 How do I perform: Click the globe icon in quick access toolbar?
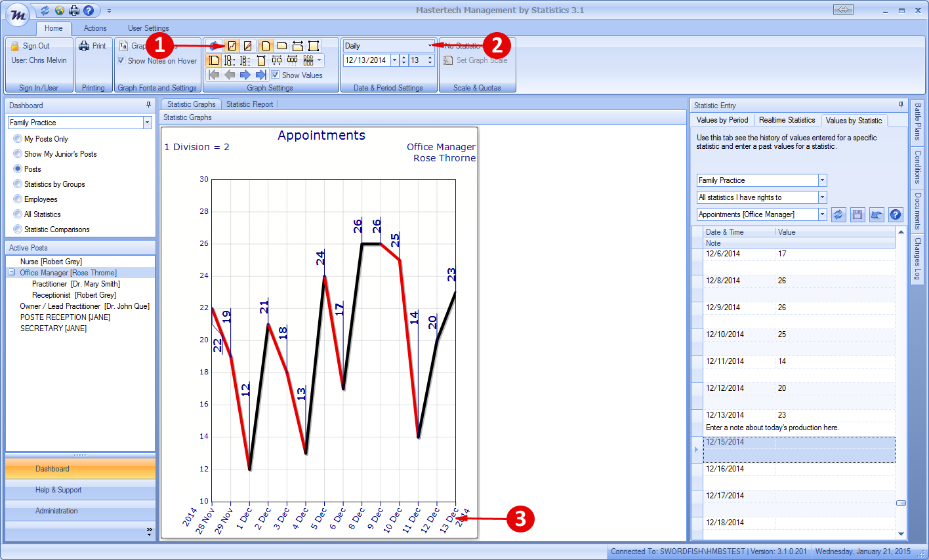[x=59, y=10]
